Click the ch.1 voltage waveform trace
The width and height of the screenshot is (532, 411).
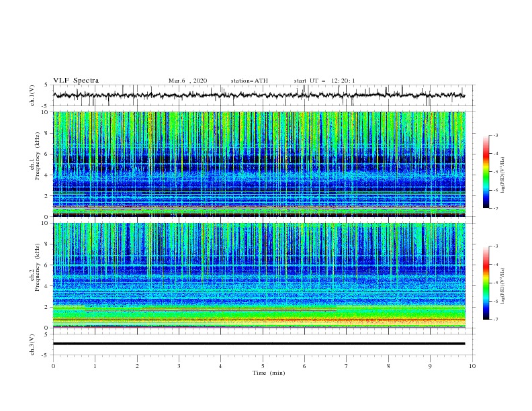pos(259,95)
